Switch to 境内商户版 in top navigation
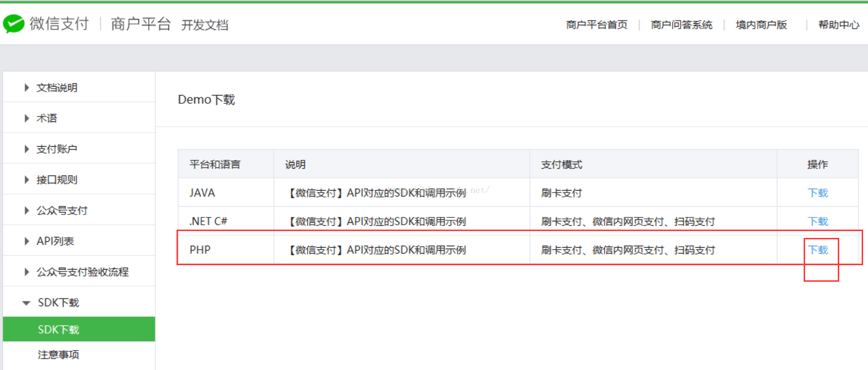Image resolution: width=868 pixels, height=370 pixels. [761, 25]
